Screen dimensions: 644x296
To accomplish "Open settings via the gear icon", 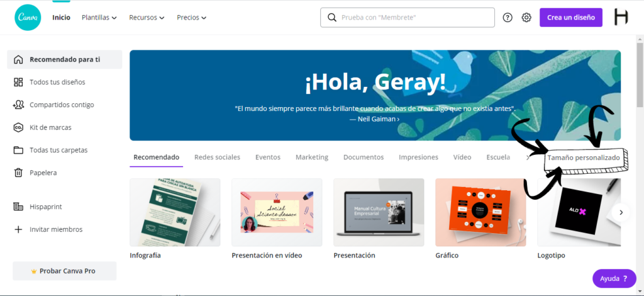I will (526, 18).
